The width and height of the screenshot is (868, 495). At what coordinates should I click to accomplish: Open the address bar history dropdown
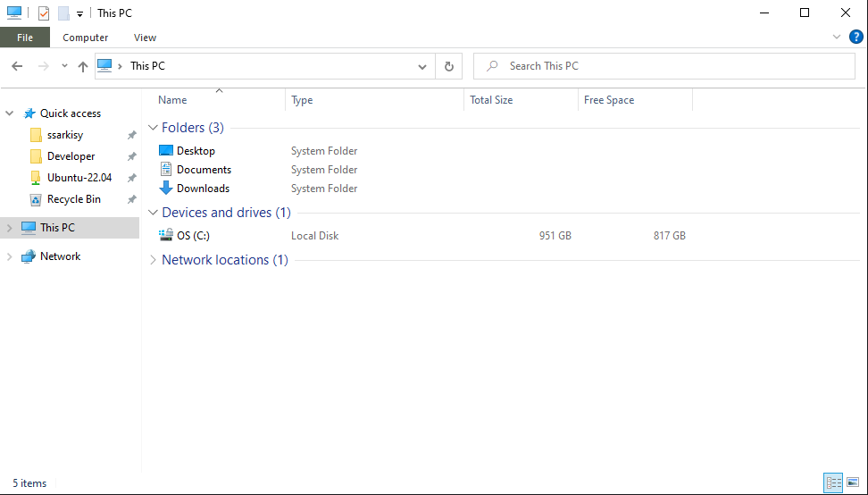(422, 66)
